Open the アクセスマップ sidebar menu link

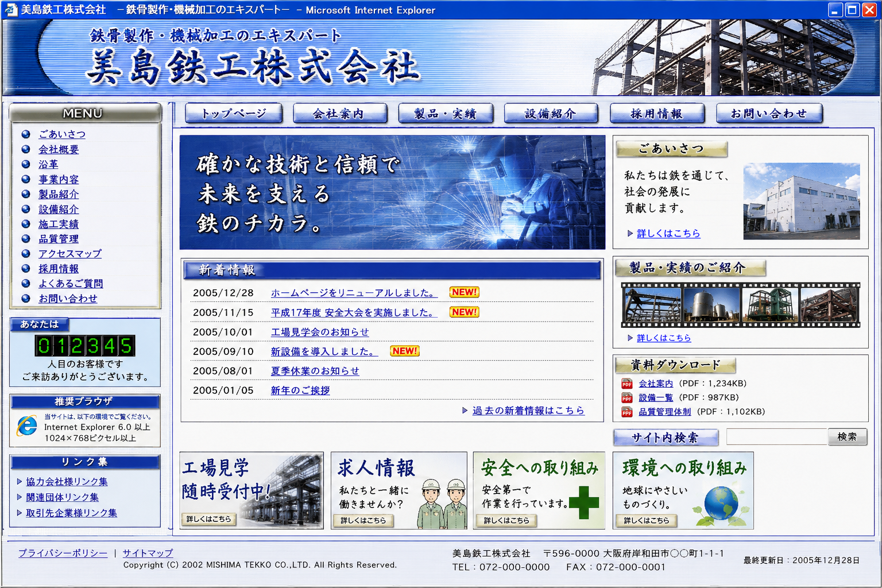(x=70, y=254)
